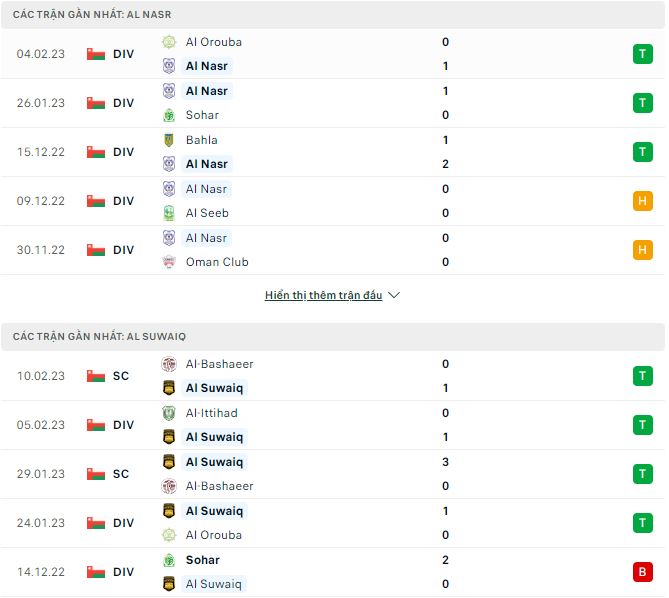The image size is (669, 598).
Task: Click the Sohar crest in 14.12.22 match
Action: [x=169, y=560]
